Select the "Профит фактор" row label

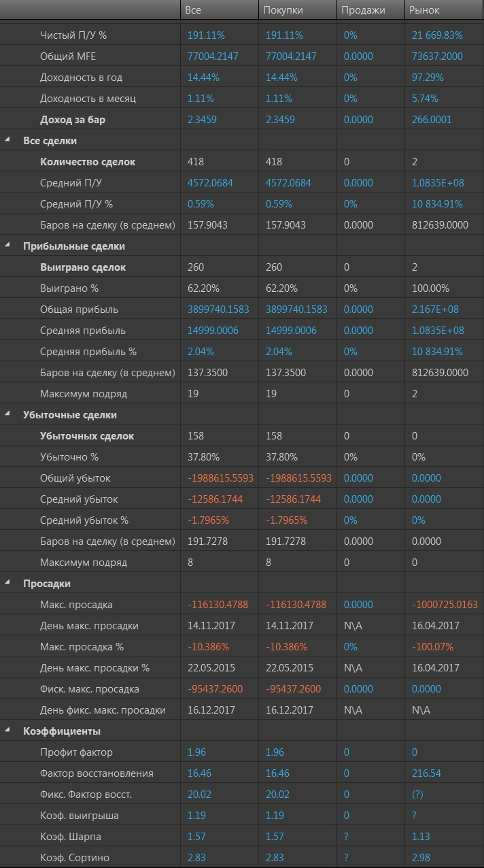[x=76, y=752]
